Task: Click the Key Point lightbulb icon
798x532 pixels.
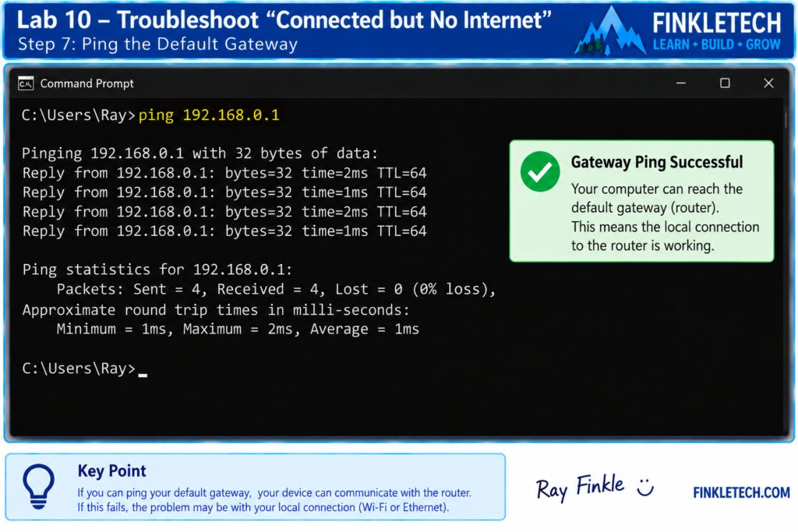Action: point(38,486)
